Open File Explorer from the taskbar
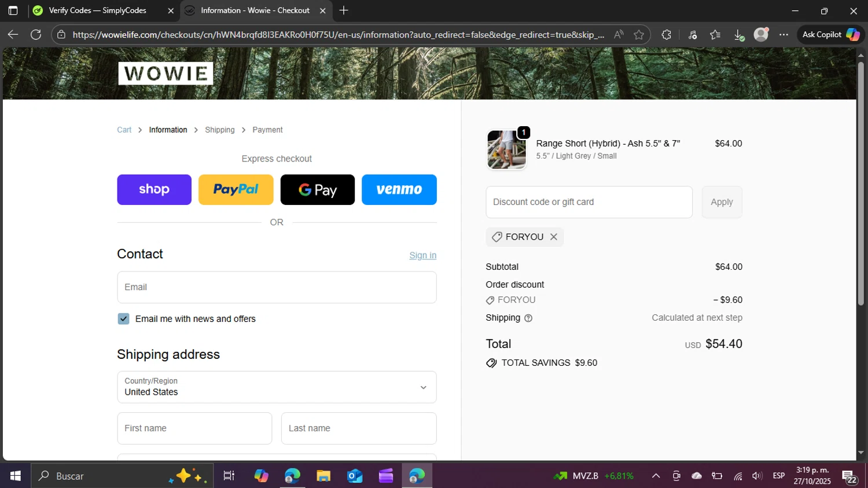The image size is (868, 488). pyautogui.click(x=323, y=476)
